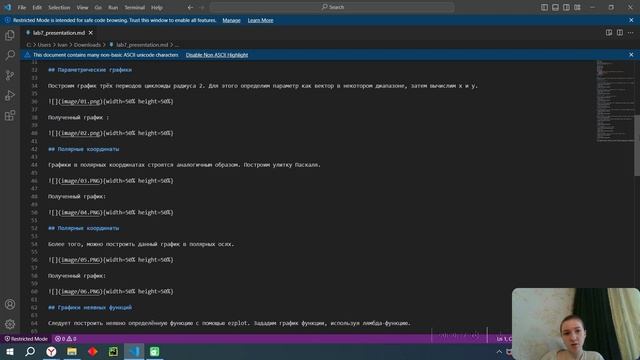Open the Manage gear icon
This screenshot has width=640, height=360.
[10, 324]
